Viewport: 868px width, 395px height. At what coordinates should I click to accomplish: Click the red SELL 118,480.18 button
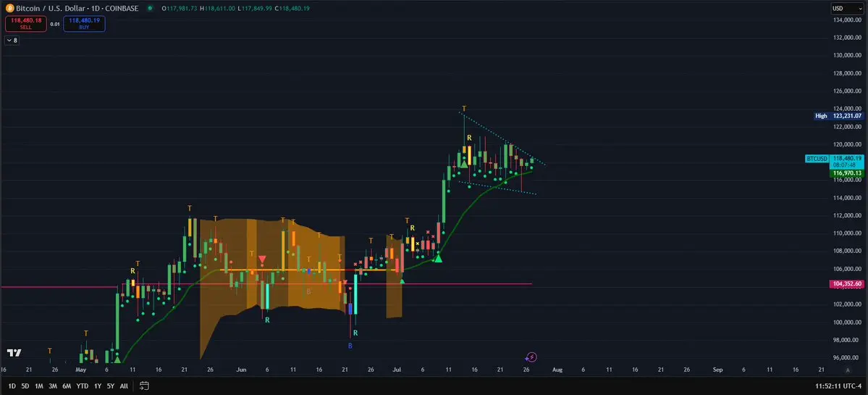pos(26,23)
